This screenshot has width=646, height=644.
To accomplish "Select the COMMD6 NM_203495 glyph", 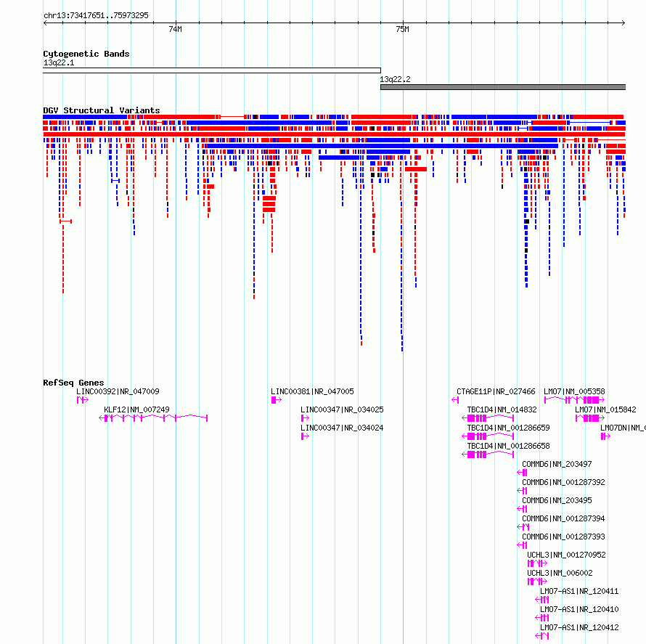I will click(x=522, y=509).
